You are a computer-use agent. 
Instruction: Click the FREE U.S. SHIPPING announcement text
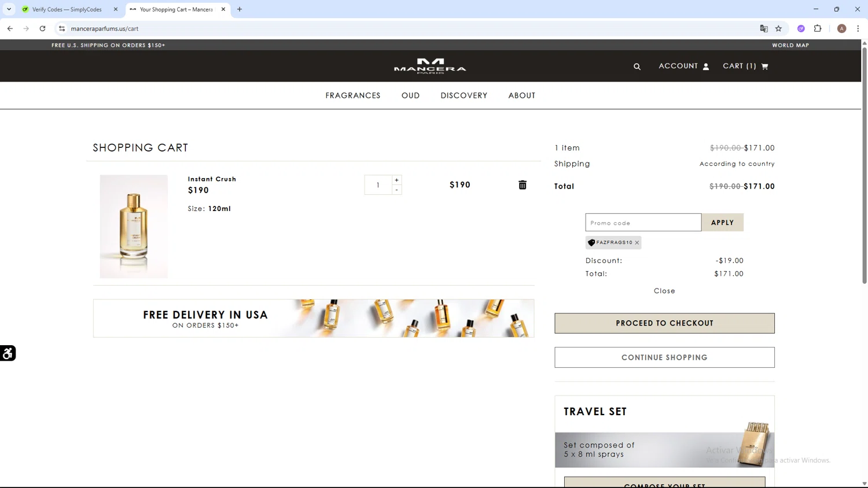[x=108, y=45]
